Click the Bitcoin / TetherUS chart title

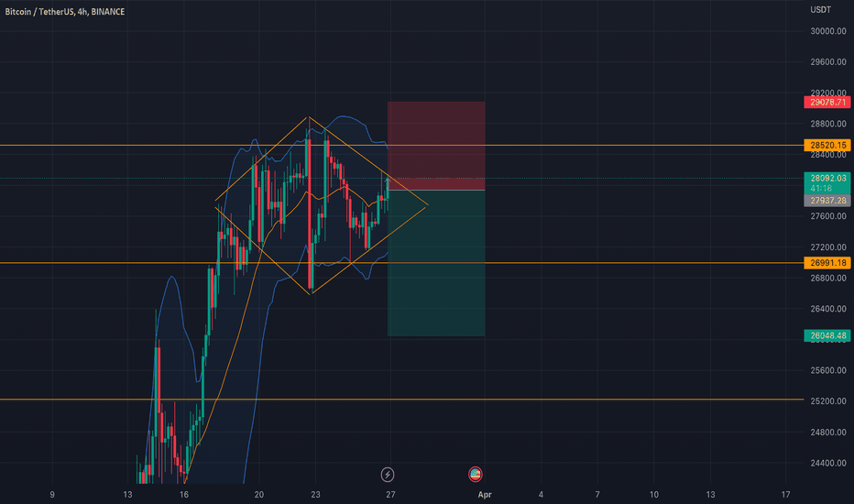[x=65, y=11]
